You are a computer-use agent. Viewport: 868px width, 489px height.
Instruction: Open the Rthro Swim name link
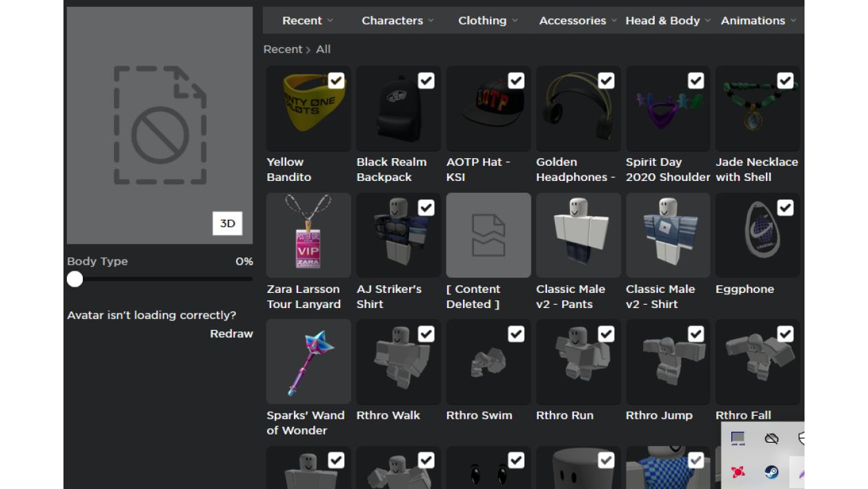479,415
